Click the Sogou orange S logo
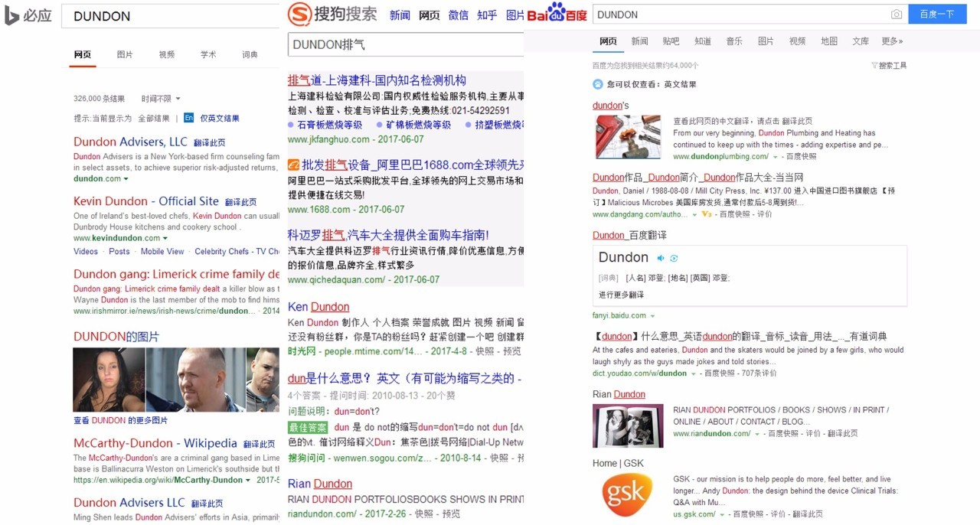The height and width of the screenshot is (525, 980). click(300, 15)
